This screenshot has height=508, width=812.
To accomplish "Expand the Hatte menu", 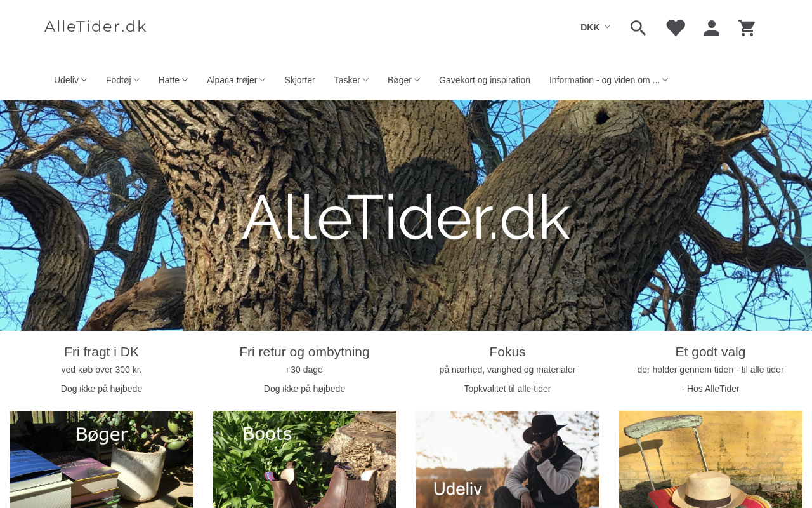I will tap(173, 80).
